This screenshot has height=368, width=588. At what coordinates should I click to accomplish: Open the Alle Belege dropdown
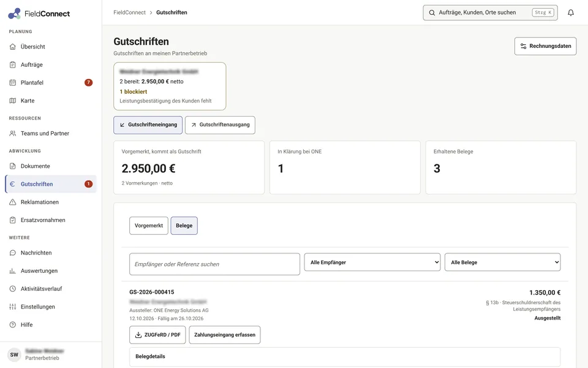(x=502, y=262)
